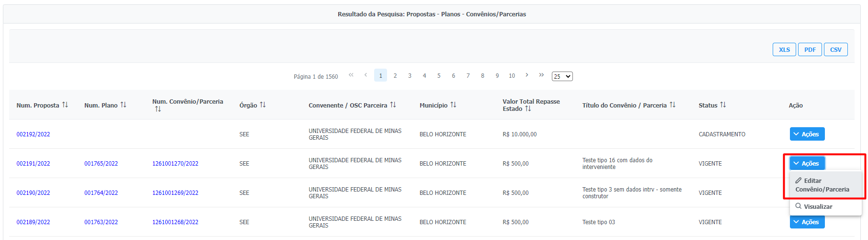The height and width of the screenshot is (240, 868).
Task: Sort by Título do Convênio / Parceria
Action: click(673, 105)
